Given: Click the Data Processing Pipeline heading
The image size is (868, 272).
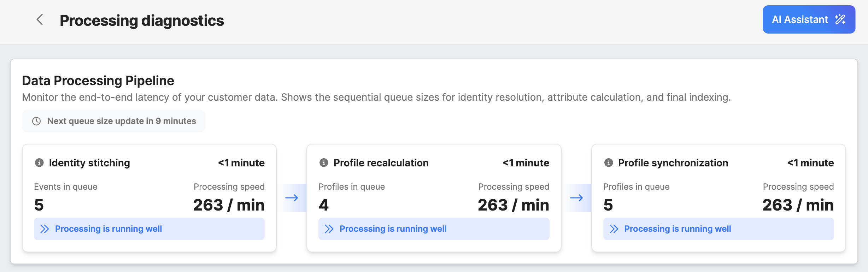Looking at the screenshot, I should (x=98, y=81).
